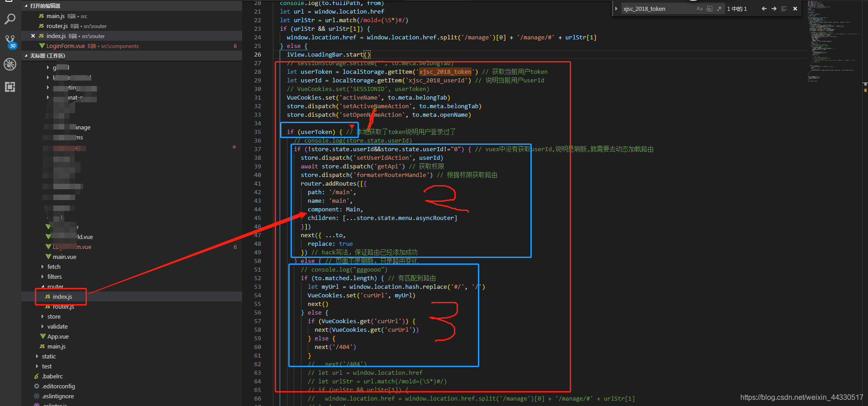Close index.js in open editors list
Viewport: 868px width, 406px height.
click(x=33, y=36)
